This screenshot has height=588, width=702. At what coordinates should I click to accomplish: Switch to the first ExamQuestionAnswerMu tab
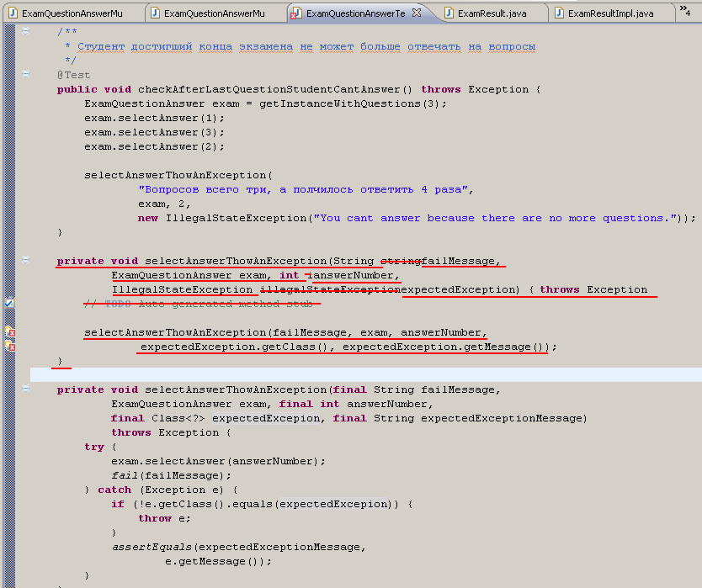click(72, 13)
